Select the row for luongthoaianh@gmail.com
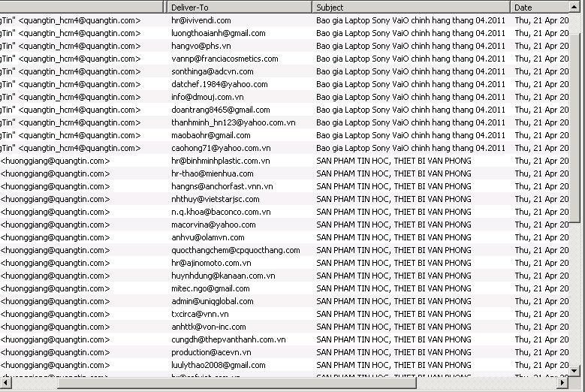The image size is (585, 392). coord(285,33)
